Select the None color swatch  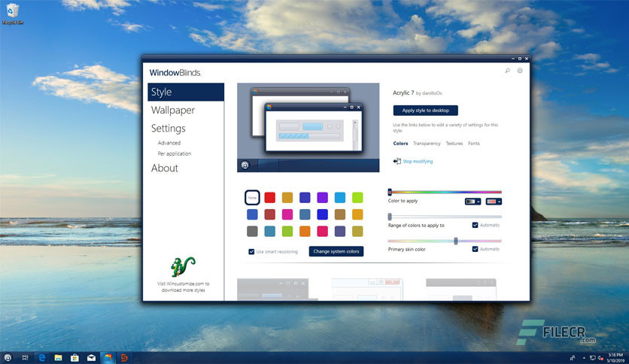coord(252,198)
